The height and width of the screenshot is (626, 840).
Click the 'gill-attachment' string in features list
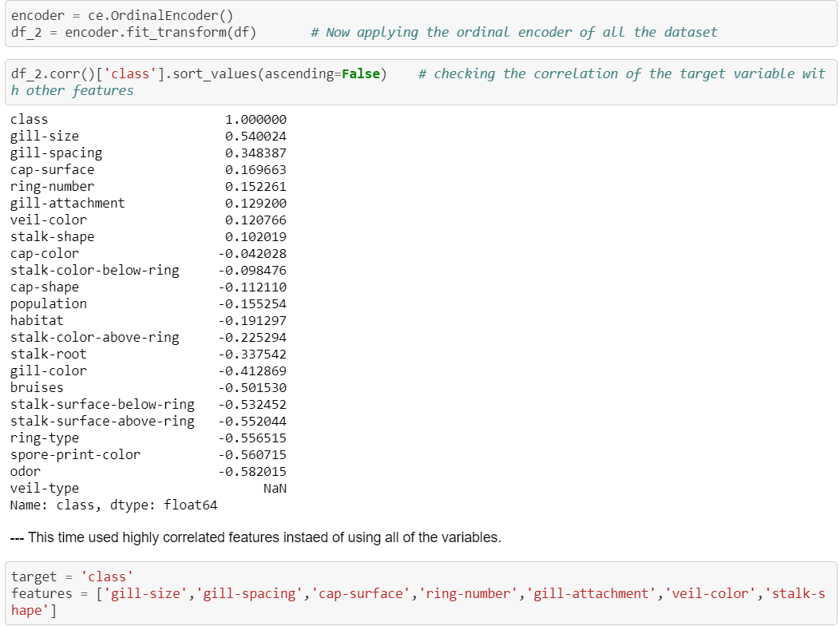[591, 593]
